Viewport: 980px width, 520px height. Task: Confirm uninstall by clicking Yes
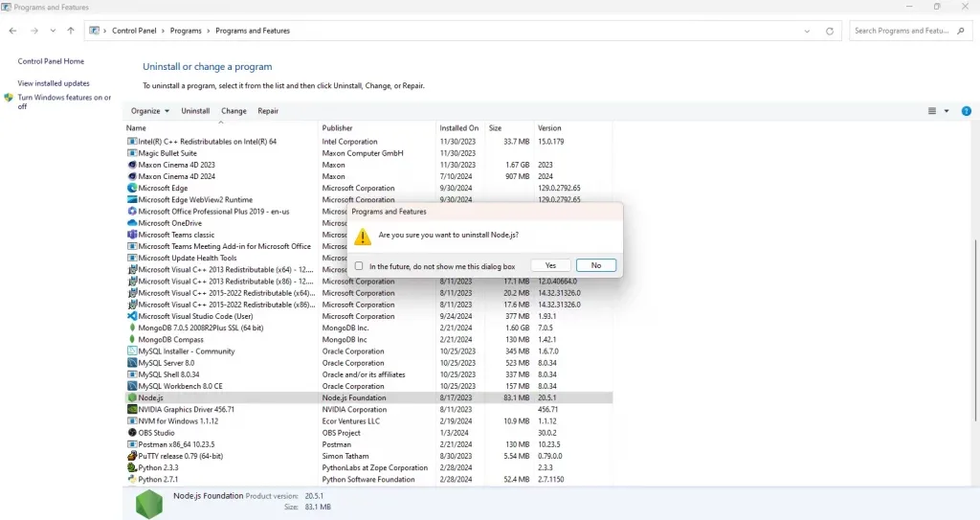point(550,266)
